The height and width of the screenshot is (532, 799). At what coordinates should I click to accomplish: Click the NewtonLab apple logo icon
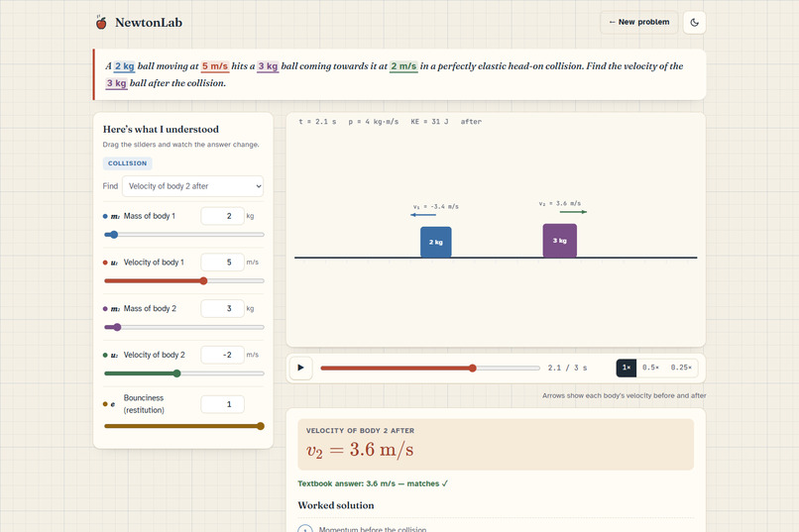(101, 23)
